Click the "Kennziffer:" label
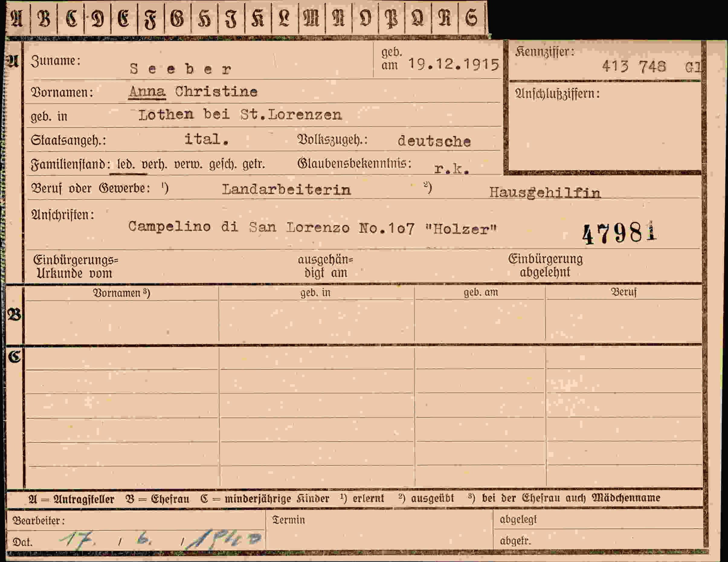The image size is (728, 562). (x=545, y=52)
